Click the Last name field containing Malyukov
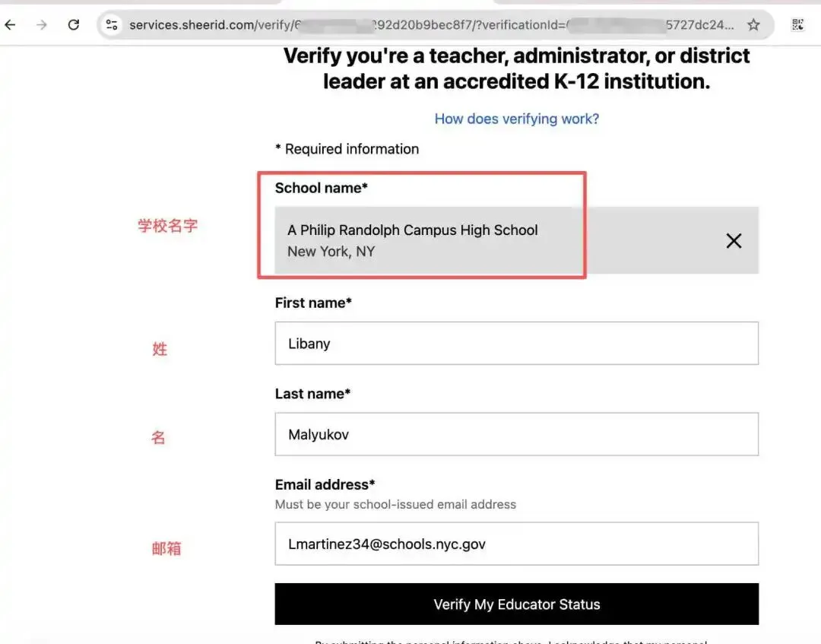The height and width of the screenshot is (644, 821). click(x=516, y=435)
